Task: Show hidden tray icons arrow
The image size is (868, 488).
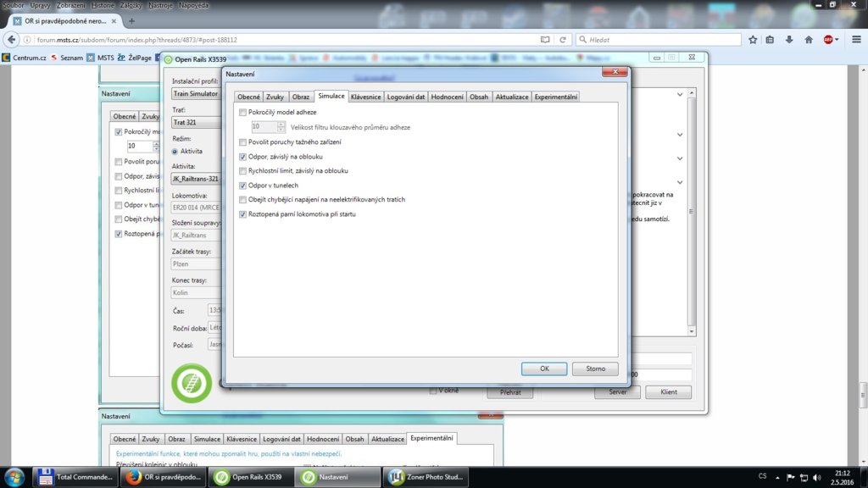Action: pyautogui.click(x=777, y=478)
